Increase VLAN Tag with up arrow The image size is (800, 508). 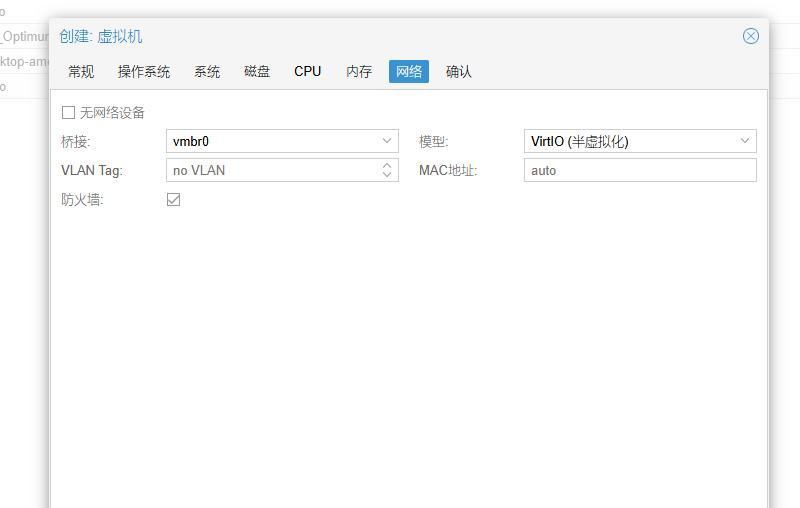387,165
